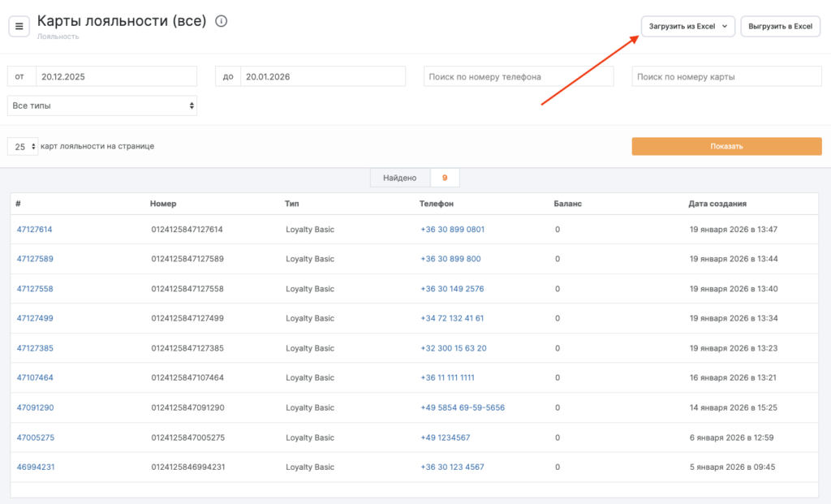
Task: Expand the Загрузить из Excel dropdown
Action: (687, 26)
